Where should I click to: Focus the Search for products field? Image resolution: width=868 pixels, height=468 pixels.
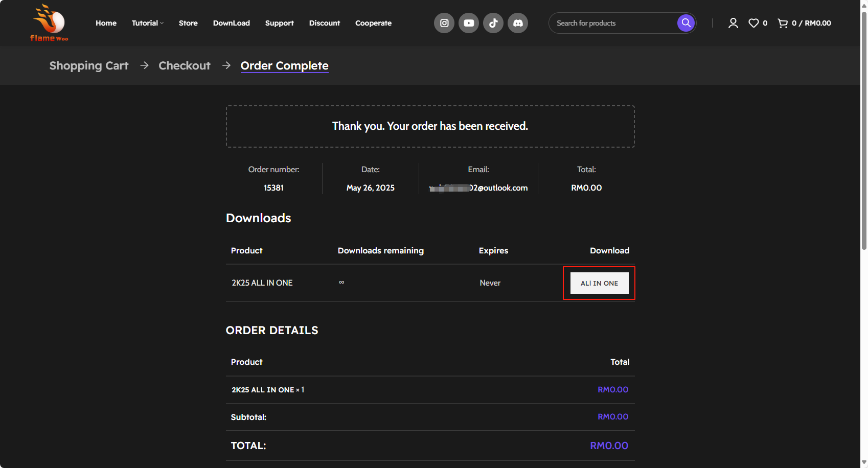(x=613, y=23)
